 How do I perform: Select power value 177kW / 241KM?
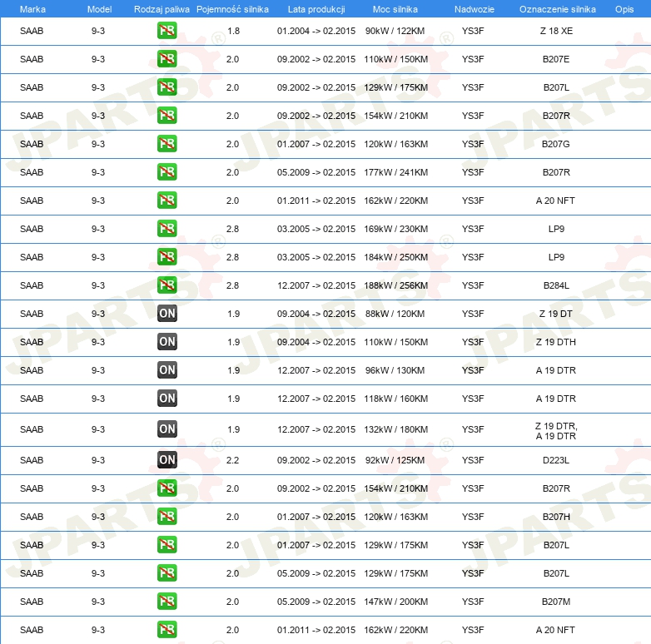395,172
